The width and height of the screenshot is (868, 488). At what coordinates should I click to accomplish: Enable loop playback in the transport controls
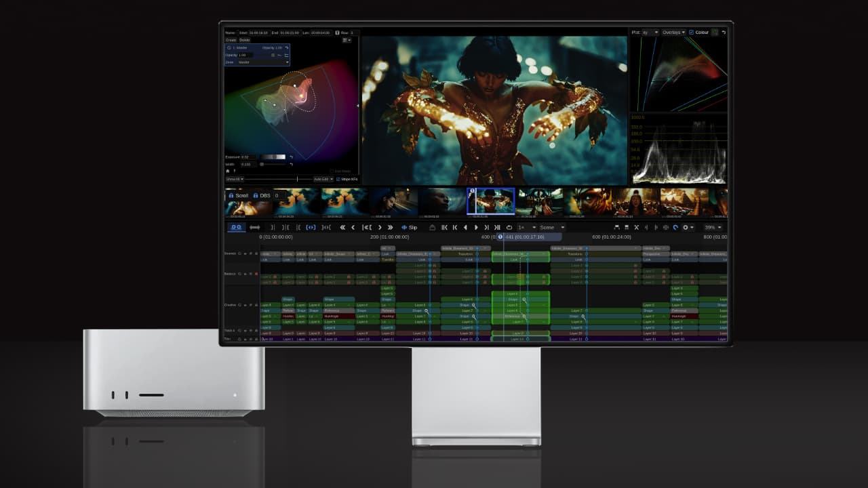(x=508, y=227)
